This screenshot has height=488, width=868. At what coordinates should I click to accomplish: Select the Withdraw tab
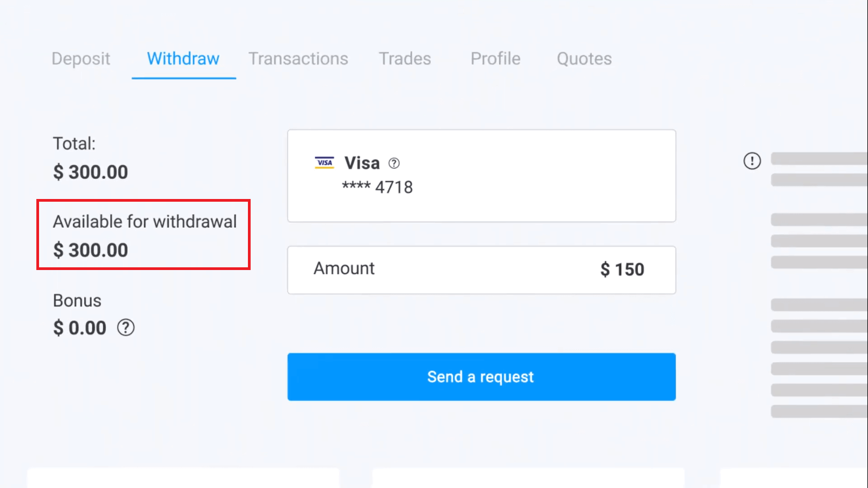coord(183,59)
